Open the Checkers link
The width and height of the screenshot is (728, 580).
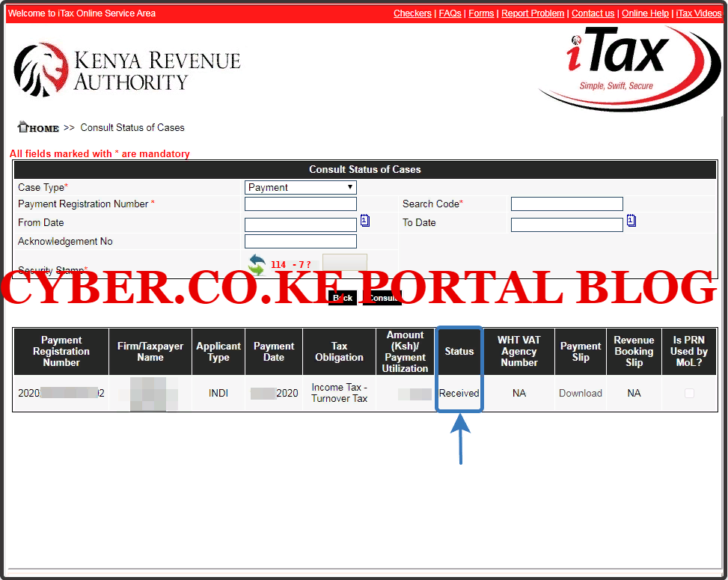click(412, 13)
